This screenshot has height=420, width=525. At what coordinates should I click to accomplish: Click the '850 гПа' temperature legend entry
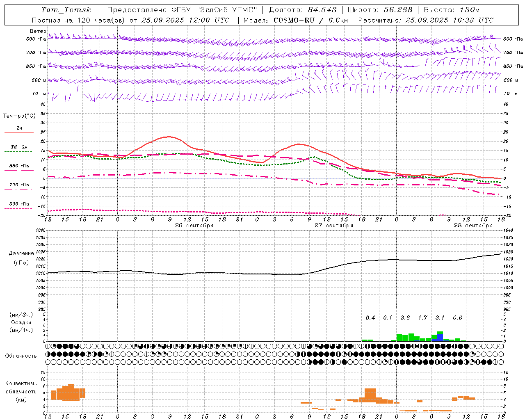click(x=19, y=166)
